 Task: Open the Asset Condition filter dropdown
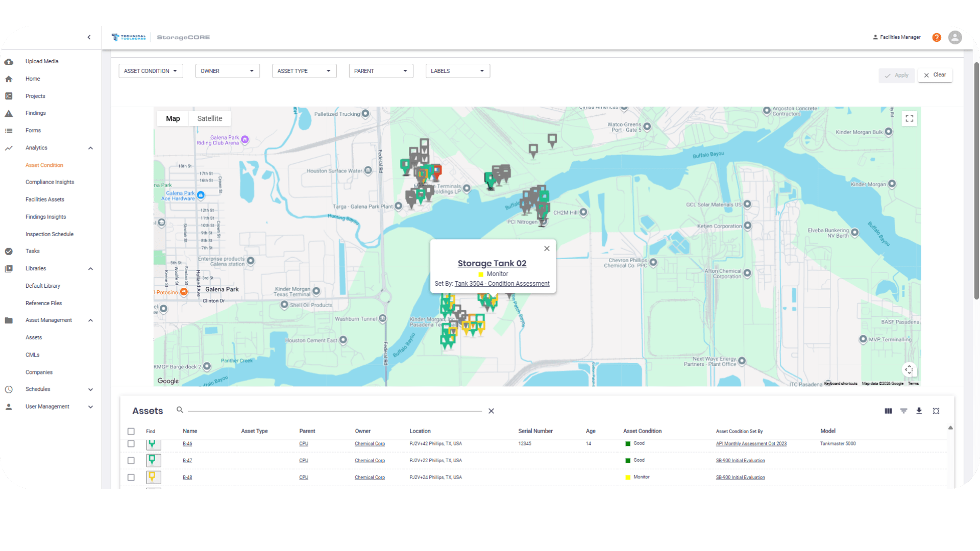point(151,71)
